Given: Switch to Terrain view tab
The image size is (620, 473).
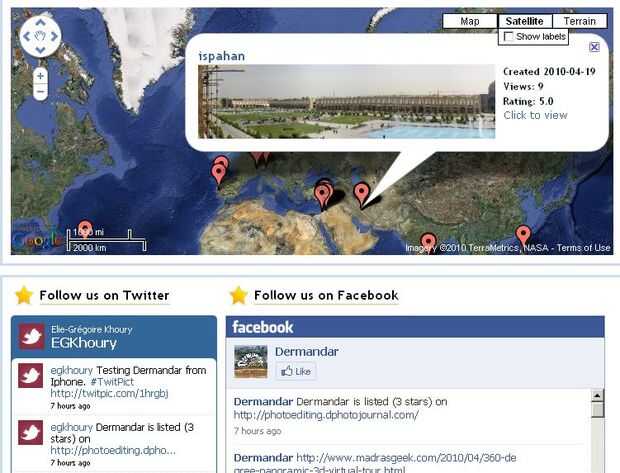Looking at the screenshot, I should pyautogui.click(x=579, y=21).
